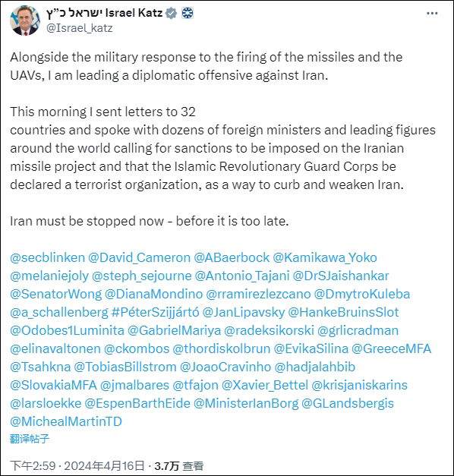Viewport: 454px width, 476px height.
Task: Open the three-dot more options menu
Action: [x=432, y=14]
